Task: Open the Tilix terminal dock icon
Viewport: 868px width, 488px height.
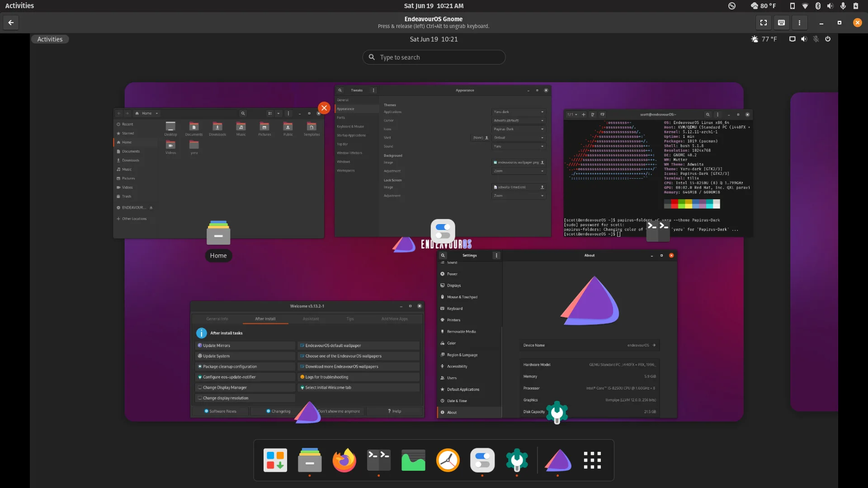Action: point(379,460)
